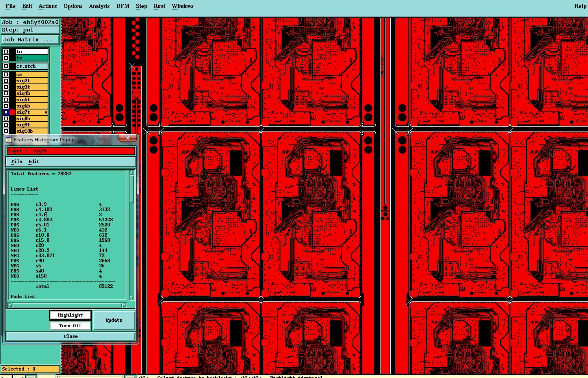Open the File menu in main menu bar
Viewport: 588px width, 378px height.
(11, 6)
